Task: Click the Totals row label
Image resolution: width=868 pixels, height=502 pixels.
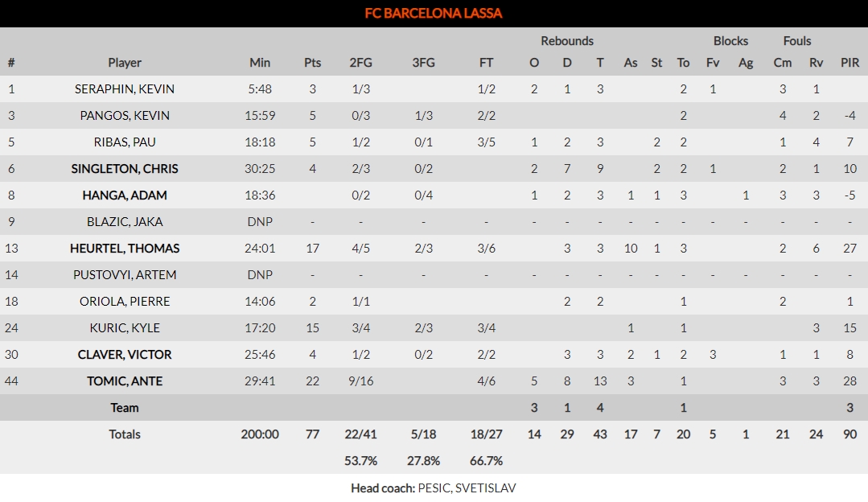Action: 125,434
